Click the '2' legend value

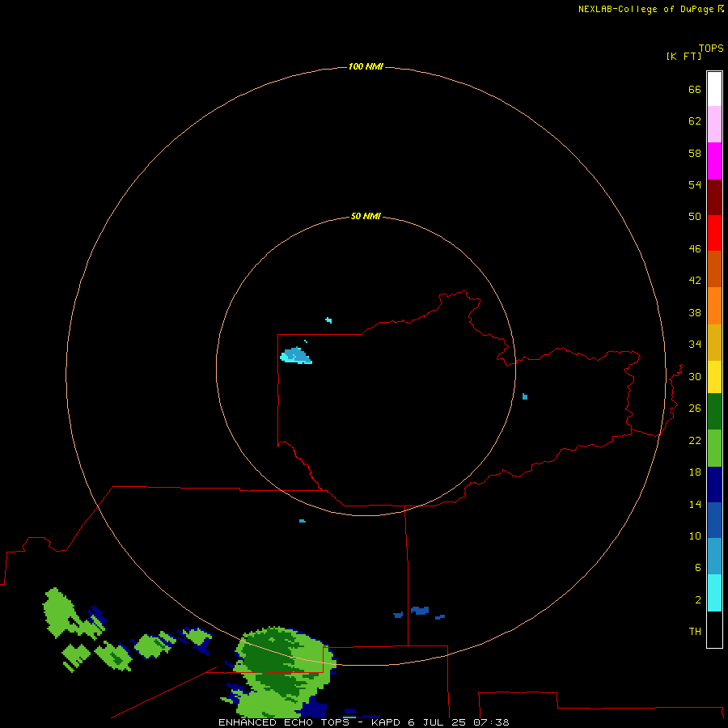coord(697,599)
